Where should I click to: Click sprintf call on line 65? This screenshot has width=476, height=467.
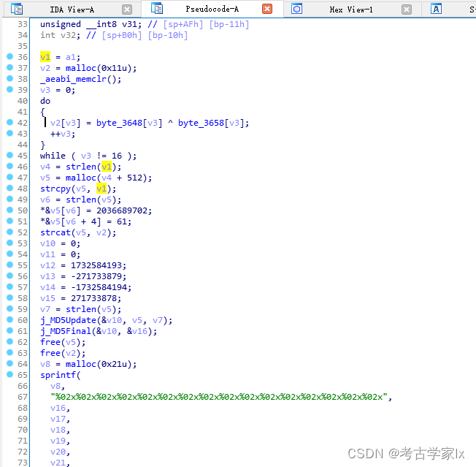point(58,375)
